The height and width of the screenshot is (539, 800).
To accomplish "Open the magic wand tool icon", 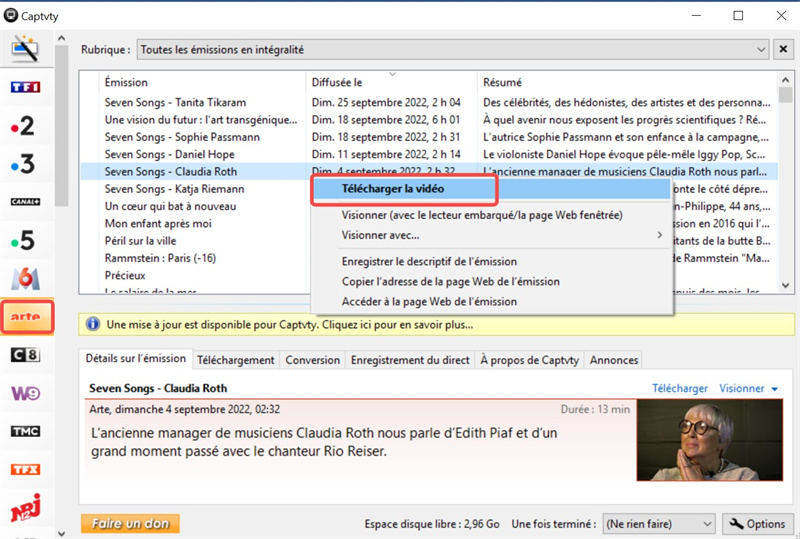I will coord(26,48).
